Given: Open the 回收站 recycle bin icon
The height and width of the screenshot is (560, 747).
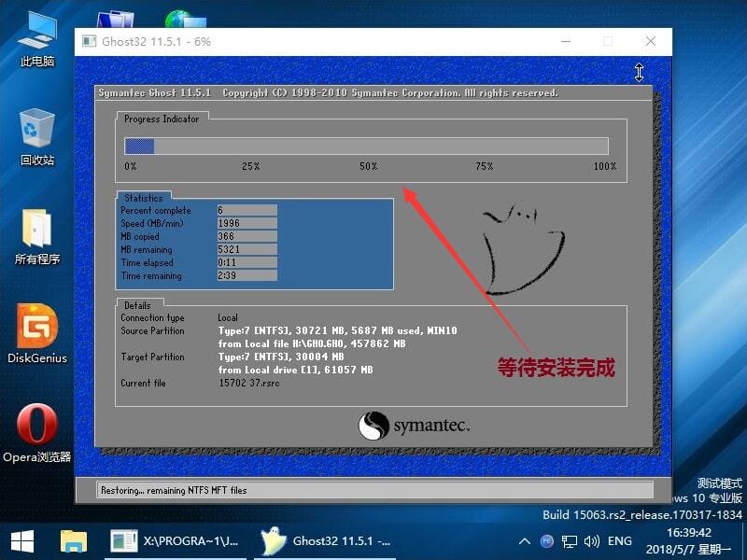Looking at the screenshot, I should click(36, 137).
